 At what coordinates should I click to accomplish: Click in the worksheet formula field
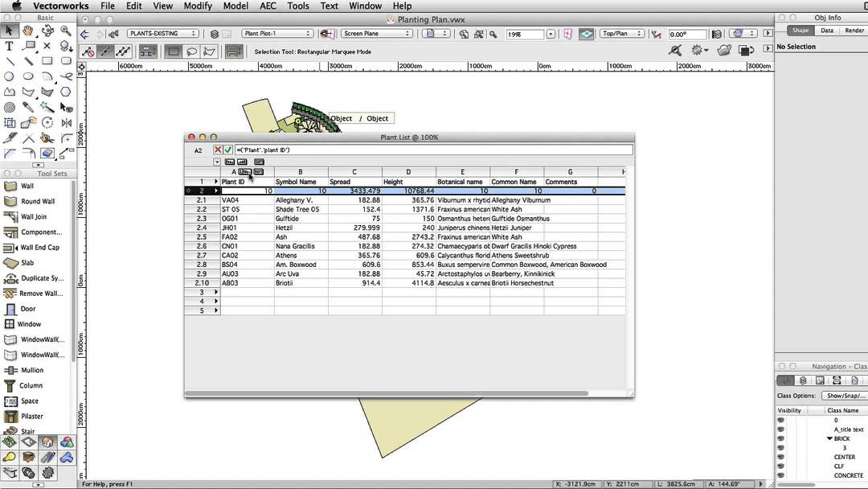click(x=433, y=150)
